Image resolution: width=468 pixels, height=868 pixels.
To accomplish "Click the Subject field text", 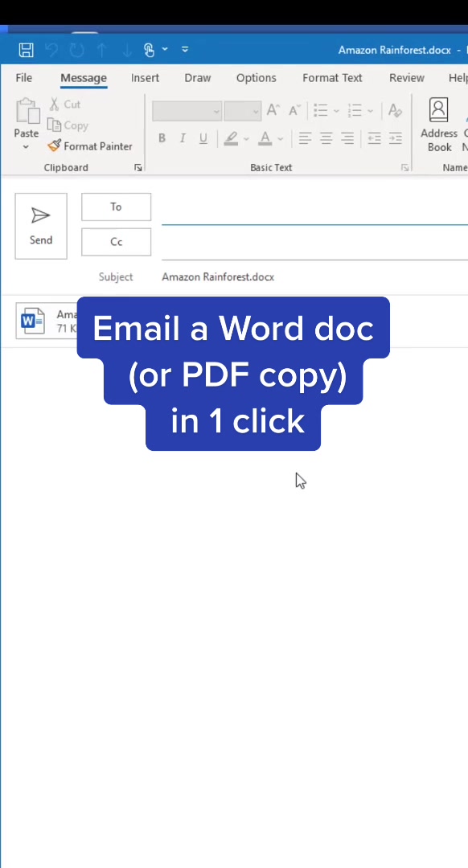I will [x=218, y=276].
